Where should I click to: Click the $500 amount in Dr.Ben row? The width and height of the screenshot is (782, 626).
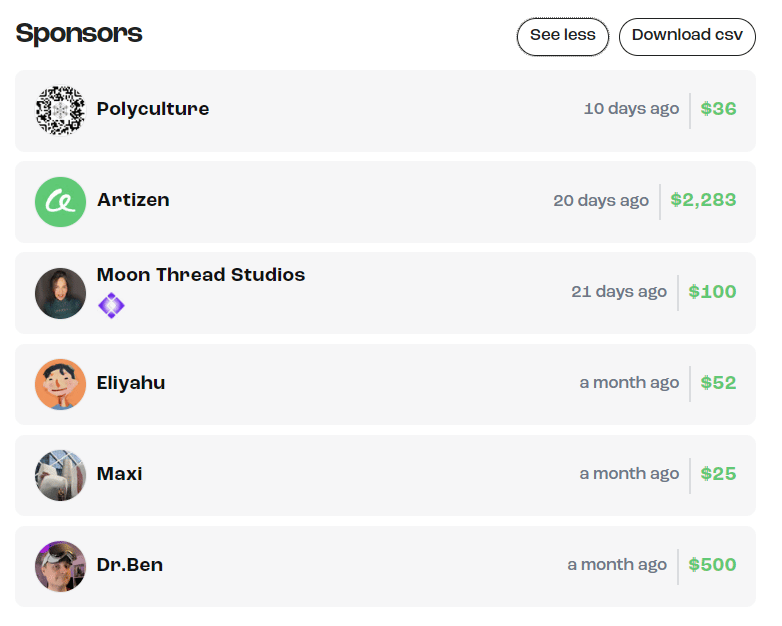(712, 565)
